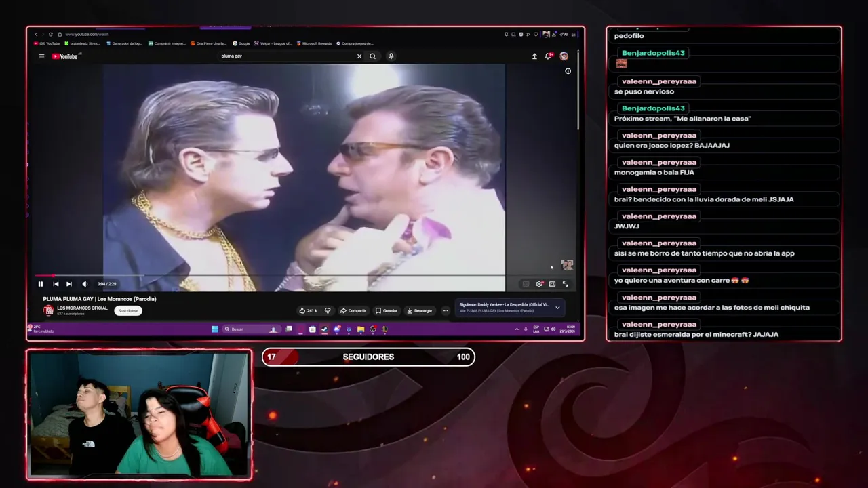Go to YouTube home via logo
Image resolution: width=868 pixels, height=488 pixels.
tap(65, 56)
